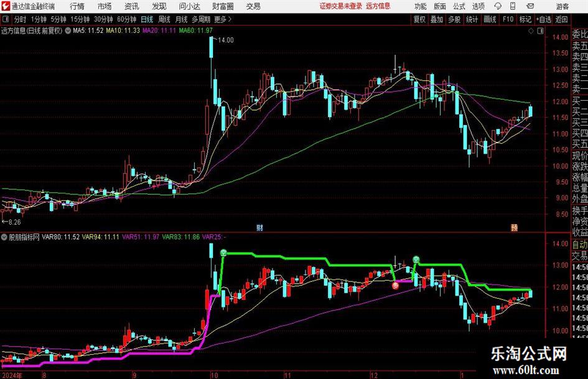Expand the main chart indicator dropdown arrow
The image size is (588, 379).
(x=68, y=30)
